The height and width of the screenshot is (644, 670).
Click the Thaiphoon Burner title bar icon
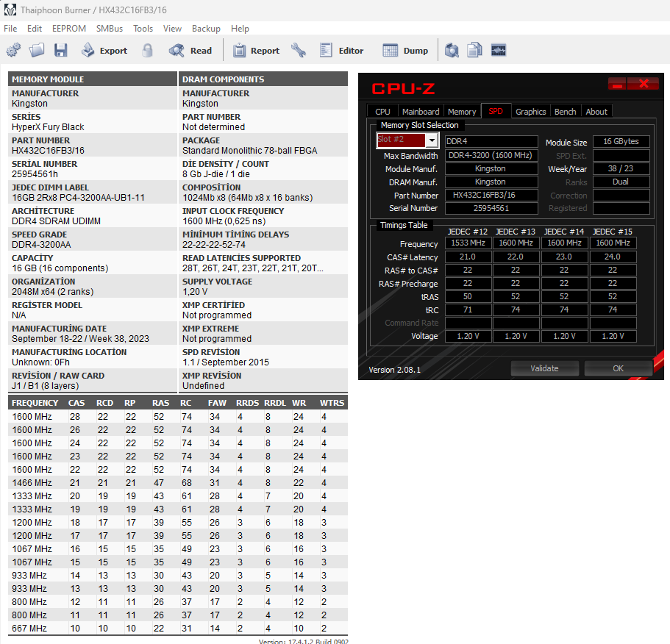click(10, 10)
